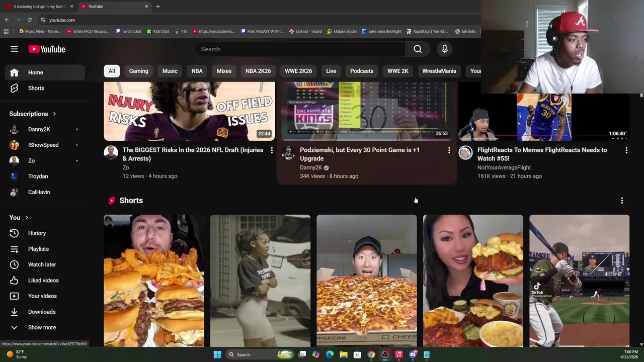Open the Windows Start menu
Viewport: 644px width, 362px height.
click(217, 354)
